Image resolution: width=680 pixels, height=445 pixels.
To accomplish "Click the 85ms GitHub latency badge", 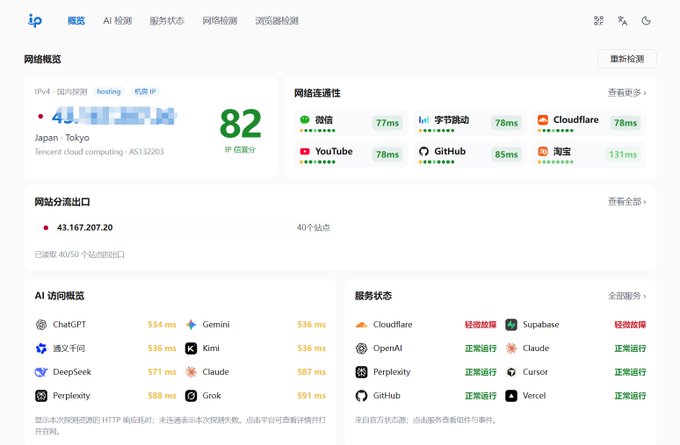I will [507, 154].
